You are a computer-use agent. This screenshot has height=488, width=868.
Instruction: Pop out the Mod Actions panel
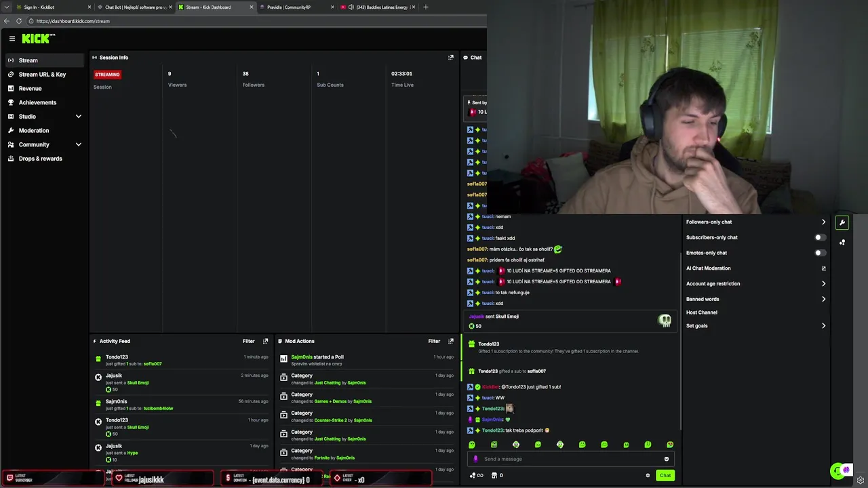pos(451,341)
